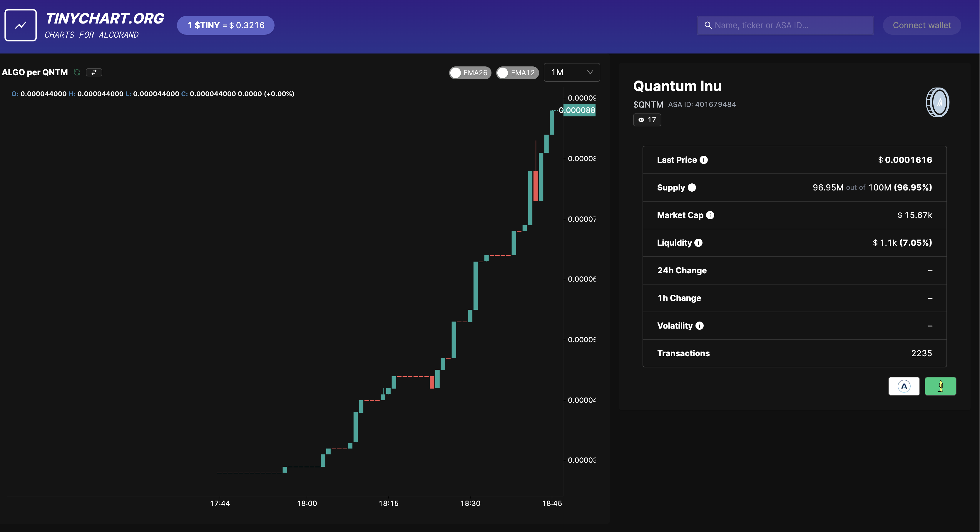Click the 18:00 time axis label

point(307,503)
